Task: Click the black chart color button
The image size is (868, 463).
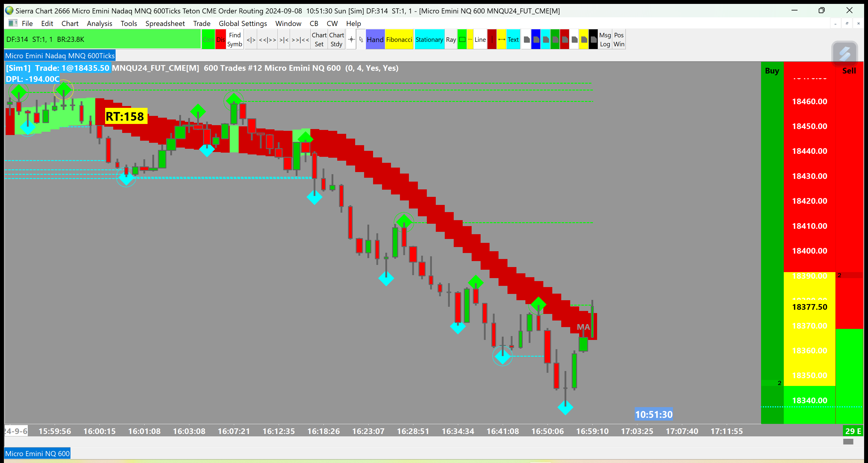Action: pos(593,40)
